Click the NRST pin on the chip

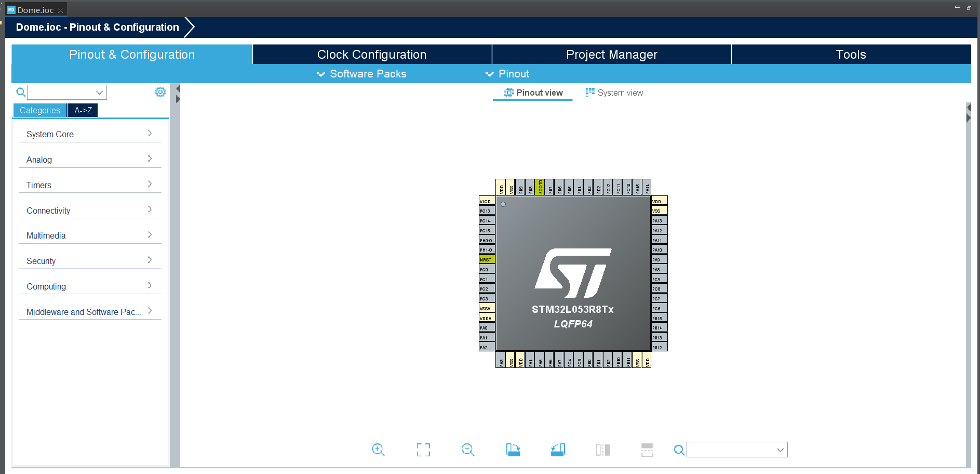coord(487,259)
